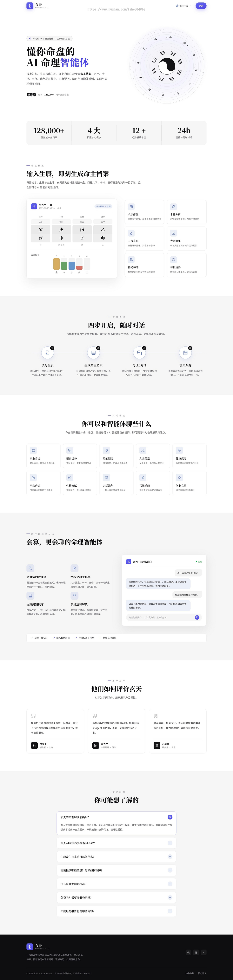Collapse the 玄天的命理解读准确吗 FAQ
Image resolution: width=233 pixels, height=980 pixels.
[170, 817]
